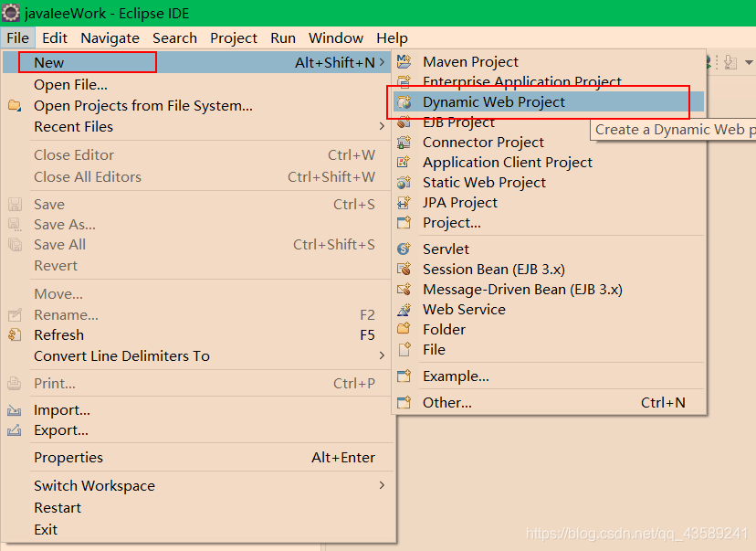
Task: Click the Dynamic Web Project globe icon
Action: point(404,102)
